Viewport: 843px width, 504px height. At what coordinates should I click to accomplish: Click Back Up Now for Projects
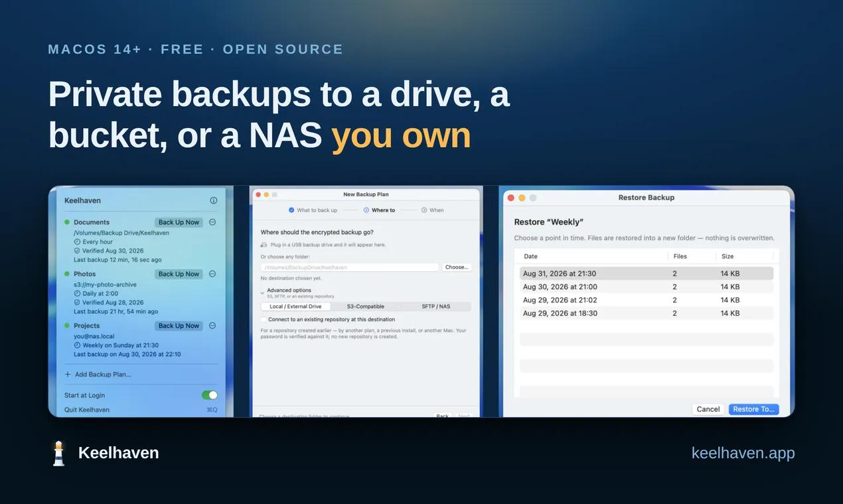coord(179,326)
